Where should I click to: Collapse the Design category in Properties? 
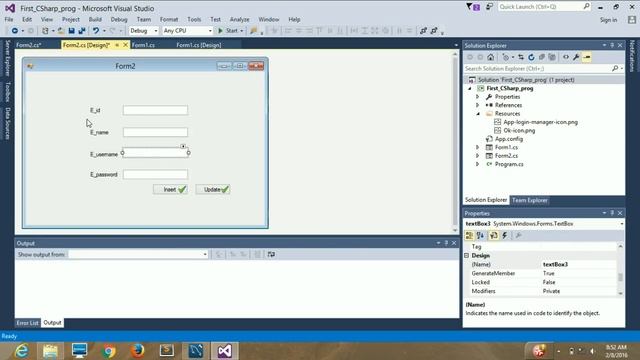[467, 256]
